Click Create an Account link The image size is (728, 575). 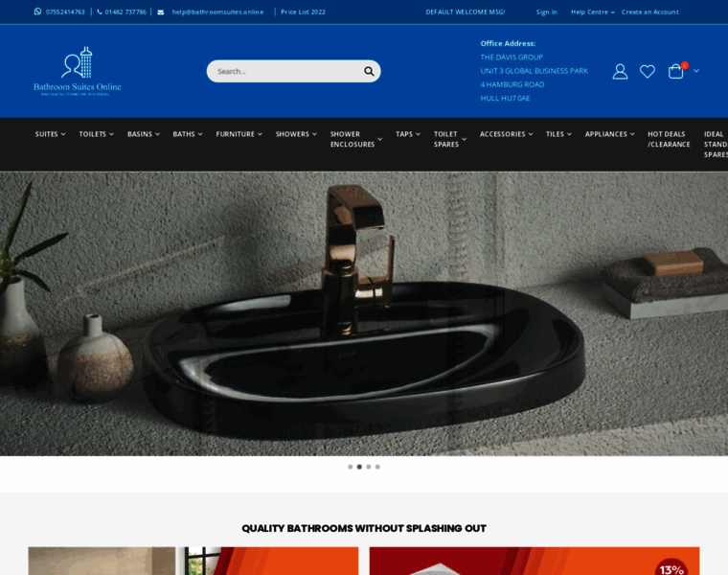[x=650, y=12]
